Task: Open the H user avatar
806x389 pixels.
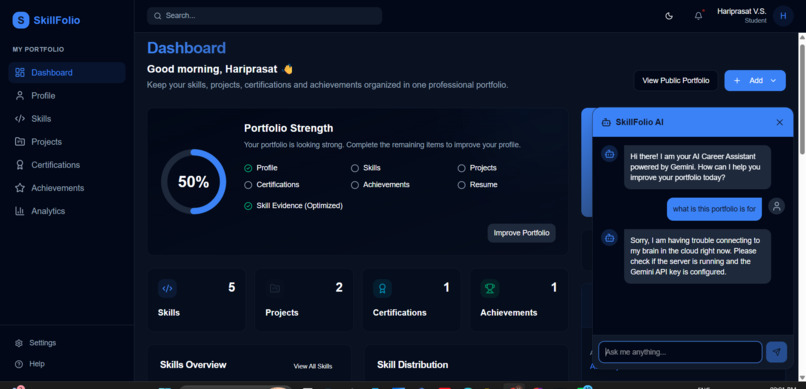Action: click(783, 16)
